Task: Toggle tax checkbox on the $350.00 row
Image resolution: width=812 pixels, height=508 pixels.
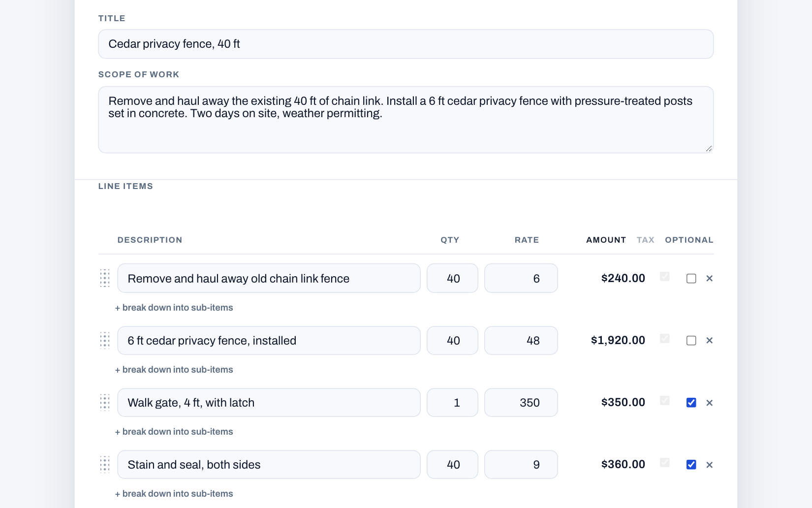Action: tap(665, 401)
